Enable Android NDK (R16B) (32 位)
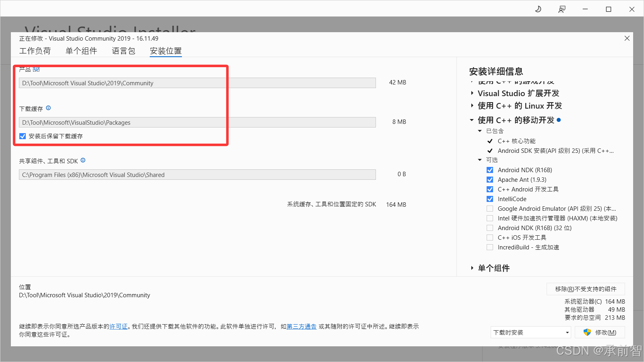Viewport: 644px width, 362px height. [x=490, y=228]
